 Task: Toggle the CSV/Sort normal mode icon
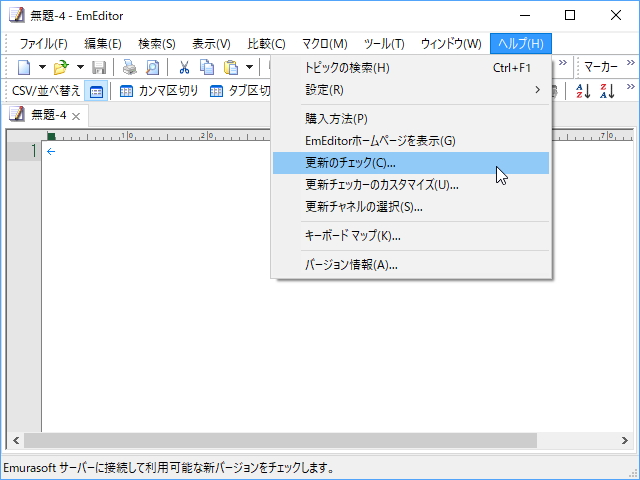pos(96,91)
